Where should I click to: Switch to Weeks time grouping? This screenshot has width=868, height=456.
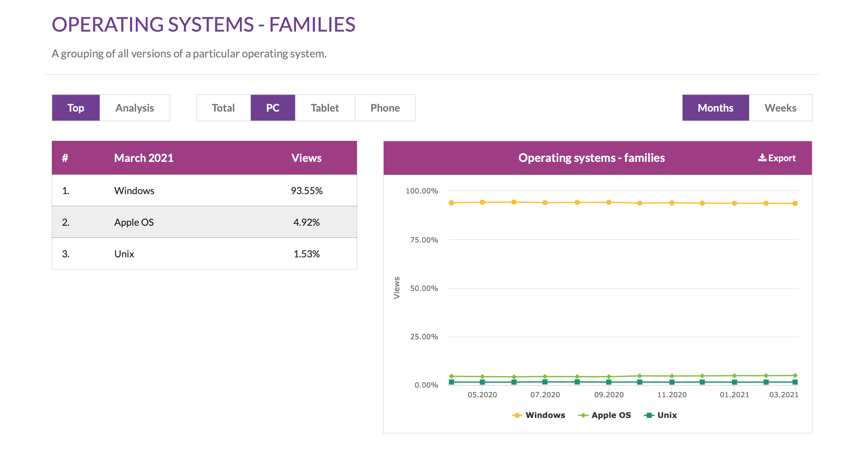point(780,108)
